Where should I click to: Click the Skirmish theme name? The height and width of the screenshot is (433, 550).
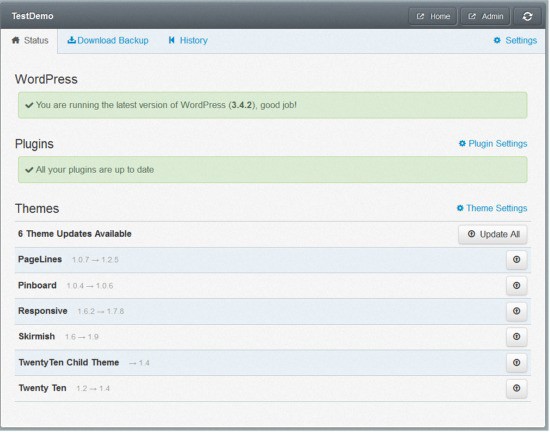[36, 337]
